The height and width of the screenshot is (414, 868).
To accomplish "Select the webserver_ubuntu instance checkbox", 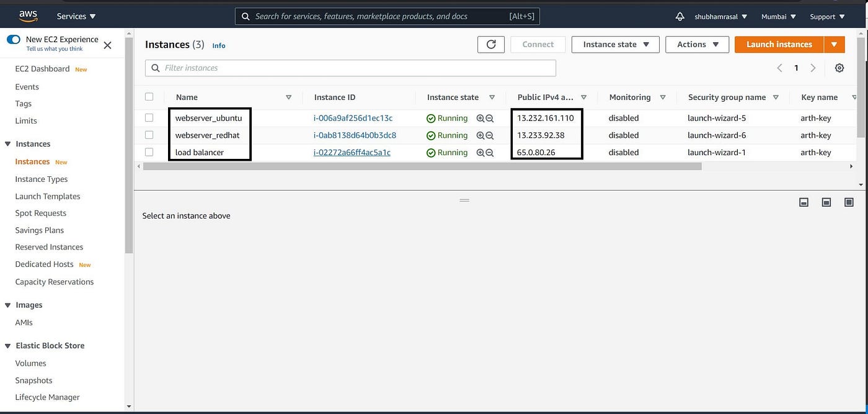I will 149,117.
